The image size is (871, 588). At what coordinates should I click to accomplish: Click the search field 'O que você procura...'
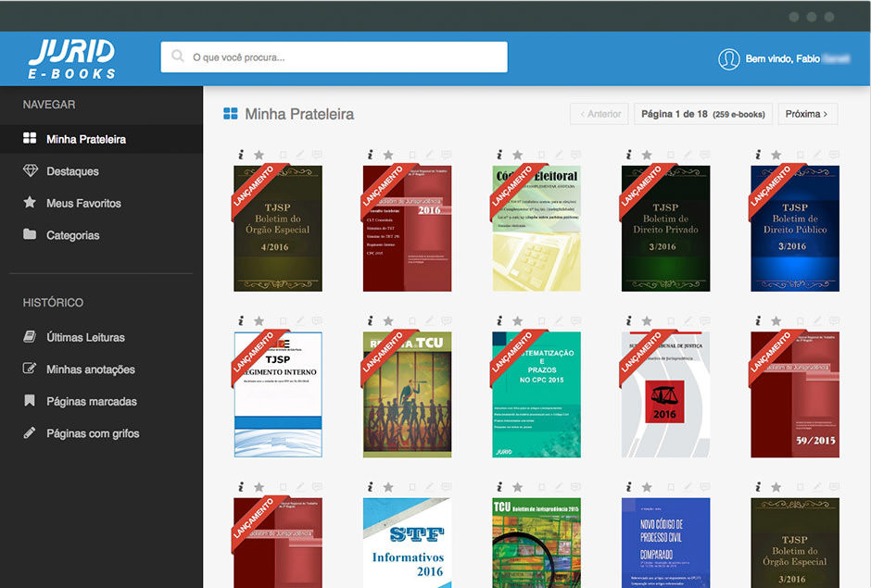pyautogui.click(x=334, y=57)
